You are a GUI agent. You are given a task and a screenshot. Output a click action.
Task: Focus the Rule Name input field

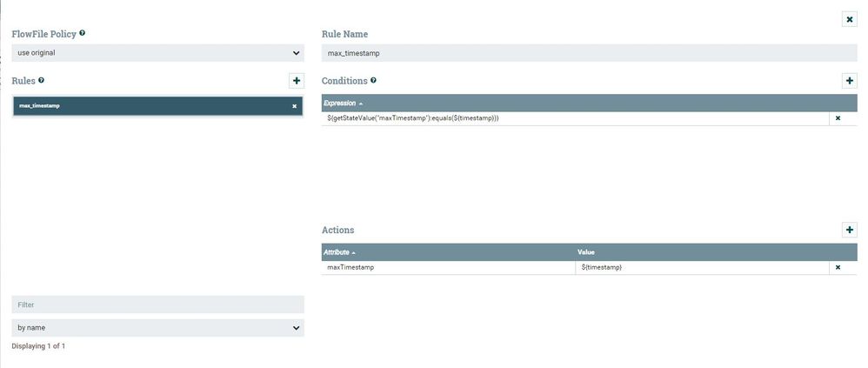coord(589,53)
